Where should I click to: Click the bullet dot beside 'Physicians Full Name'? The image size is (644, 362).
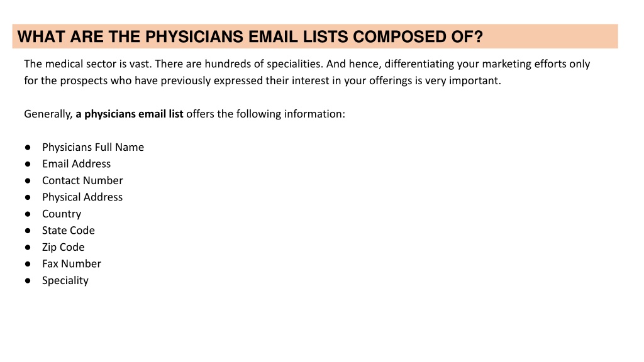(28, 147)
